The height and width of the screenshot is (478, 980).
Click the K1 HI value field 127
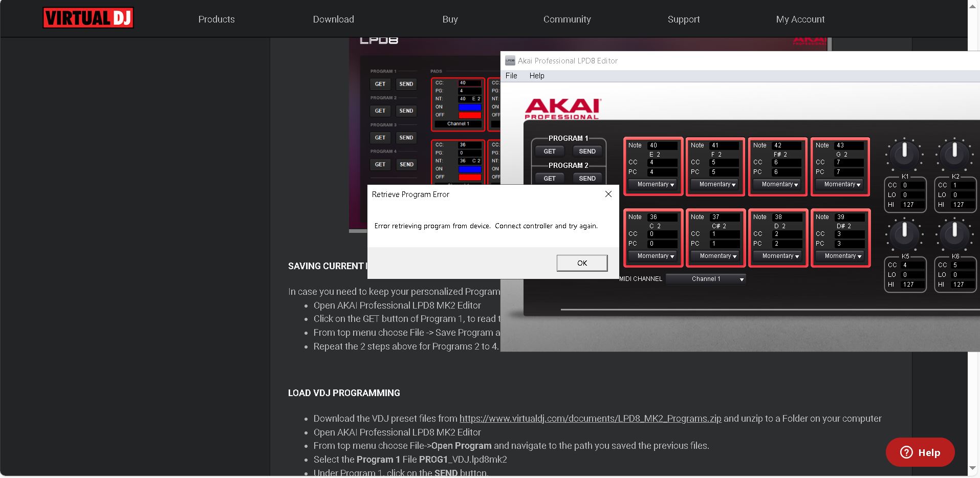[912, 205]
